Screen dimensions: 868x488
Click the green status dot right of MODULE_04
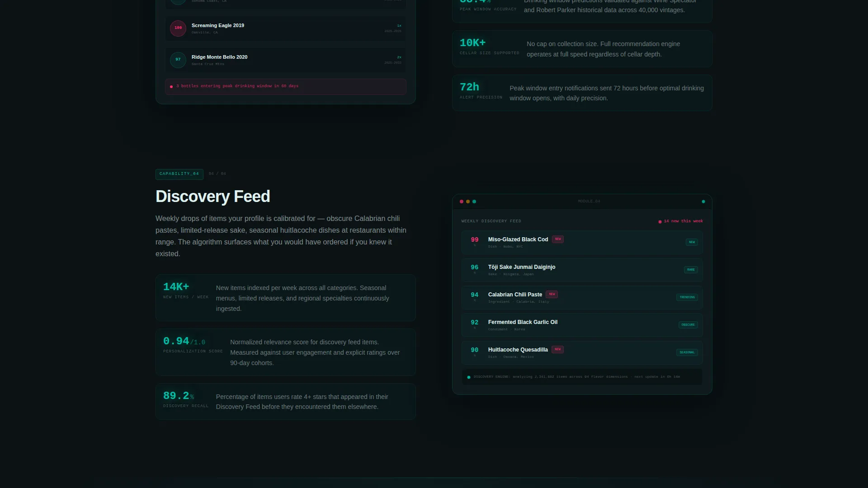(x=703, y=202)
